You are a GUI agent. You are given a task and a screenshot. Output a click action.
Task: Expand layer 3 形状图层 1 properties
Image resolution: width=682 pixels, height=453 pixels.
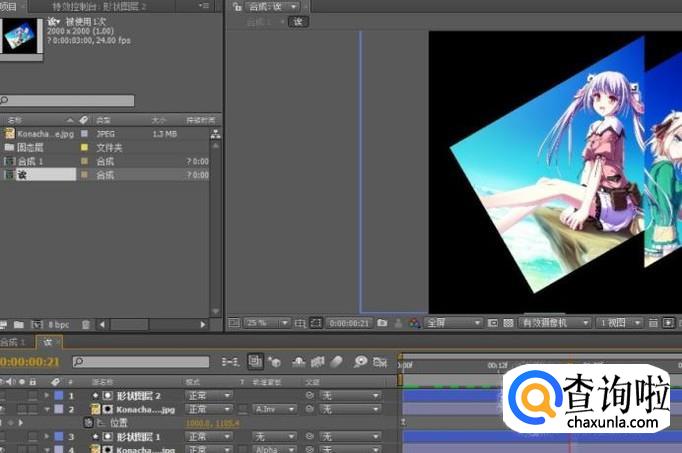pos(46,437)
